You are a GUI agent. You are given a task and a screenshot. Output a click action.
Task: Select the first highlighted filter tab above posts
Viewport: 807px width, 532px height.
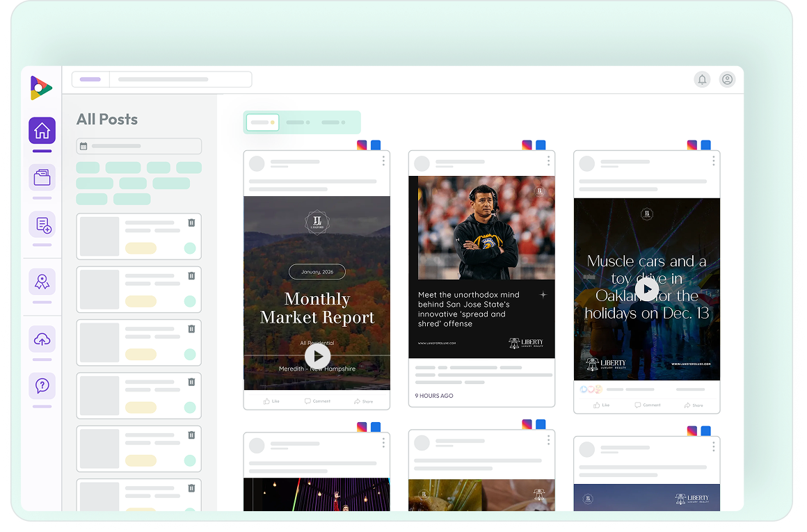[x=262, y=122]
